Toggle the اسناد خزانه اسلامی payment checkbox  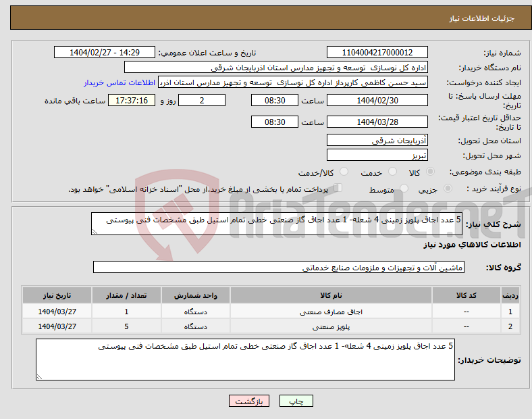click(338, 188)
